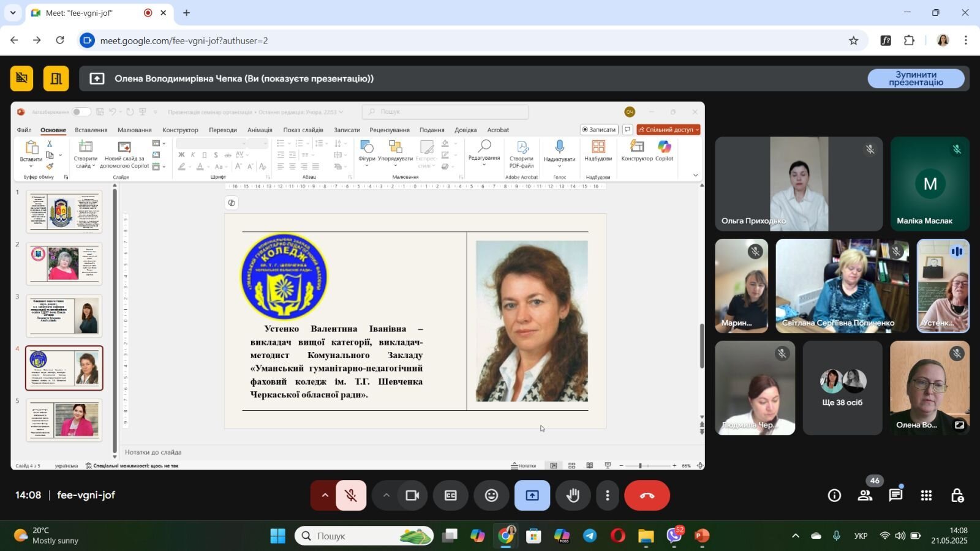Open the Анімація ribbon tab
Viewport: 980px width, 551px height.
point(260,130)
